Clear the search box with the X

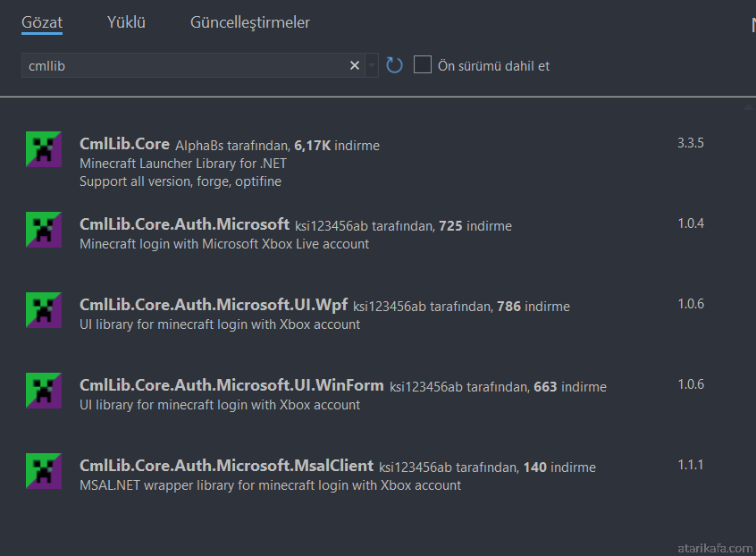point(355,65)
